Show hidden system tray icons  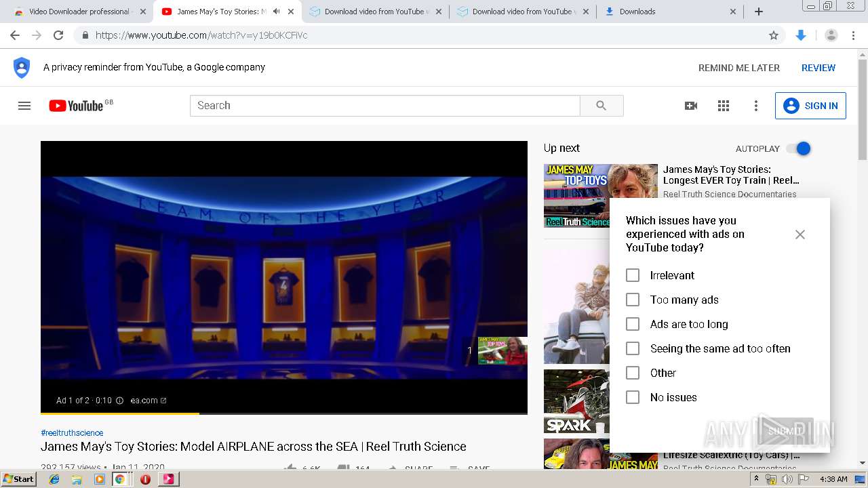756,479
